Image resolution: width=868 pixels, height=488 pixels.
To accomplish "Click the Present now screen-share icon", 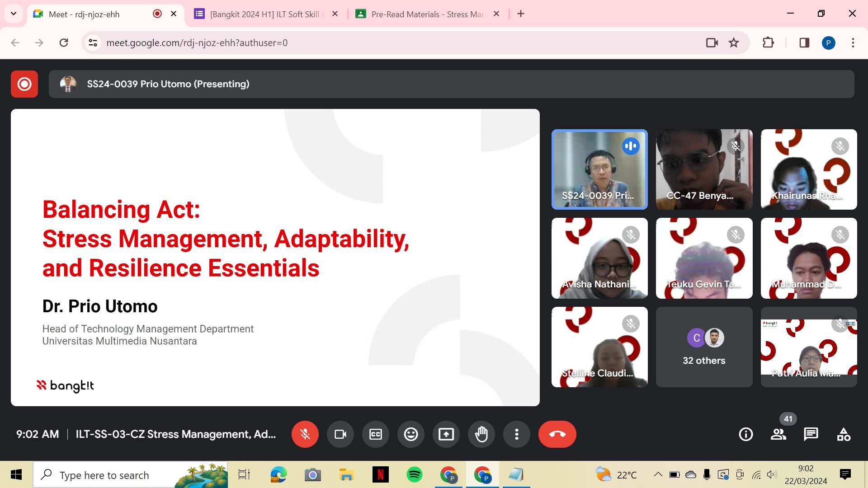I will coord(446,434).
